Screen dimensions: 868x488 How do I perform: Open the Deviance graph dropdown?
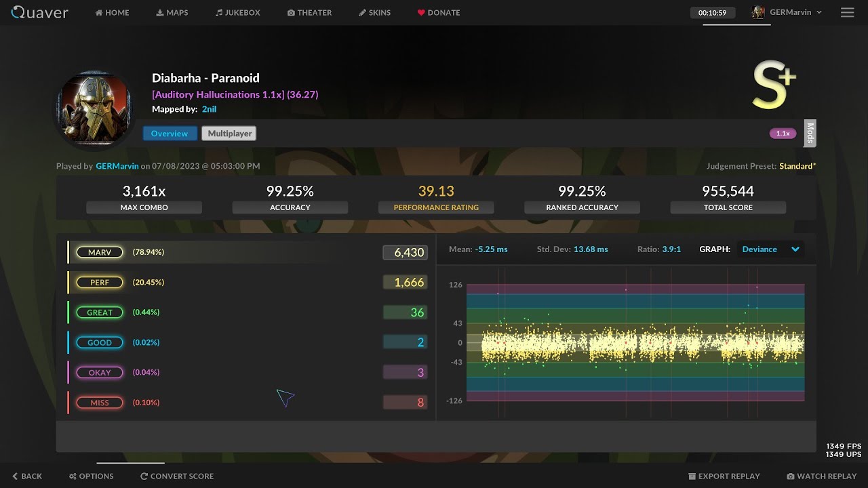click(770, 249)
